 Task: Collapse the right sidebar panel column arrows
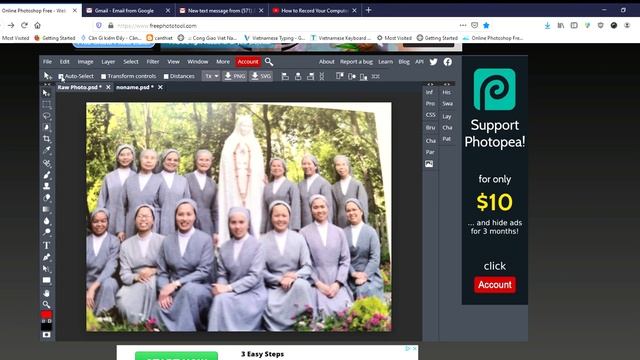447,84
